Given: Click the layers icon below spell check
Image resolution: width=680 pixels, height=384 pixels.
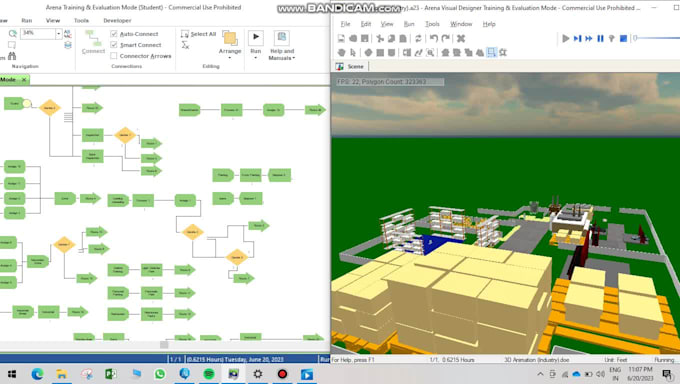Looking at the screenshot, I should click(68, 45).
